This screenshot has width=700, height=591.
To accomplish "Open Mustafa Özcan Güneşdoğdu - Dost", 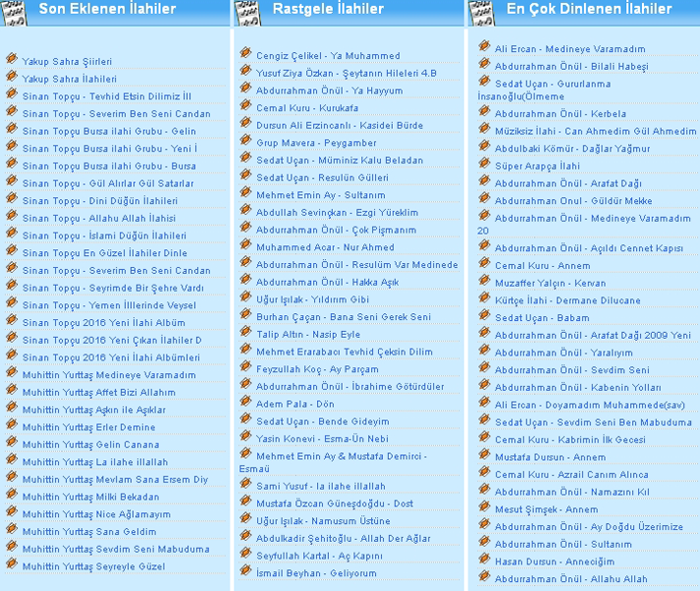I will click(x=335, y=504).
